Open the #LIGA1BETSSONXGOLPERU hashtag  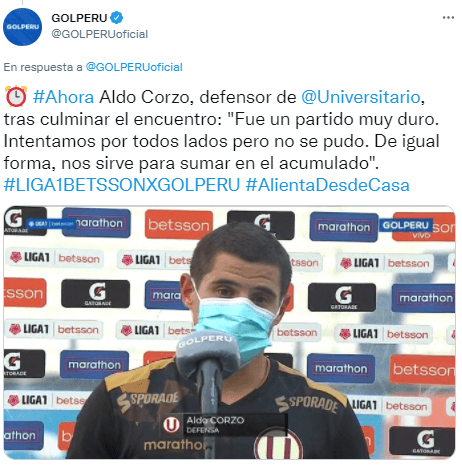[122, 185]
